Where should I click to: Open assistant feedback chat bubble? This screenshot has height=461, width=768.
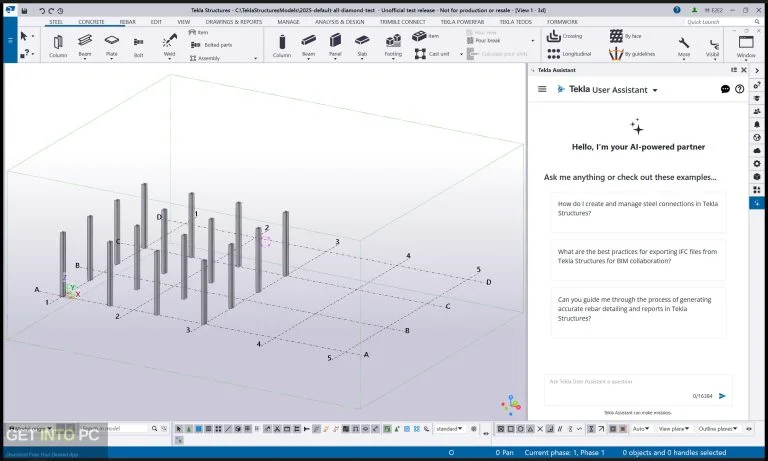(725, 89)
